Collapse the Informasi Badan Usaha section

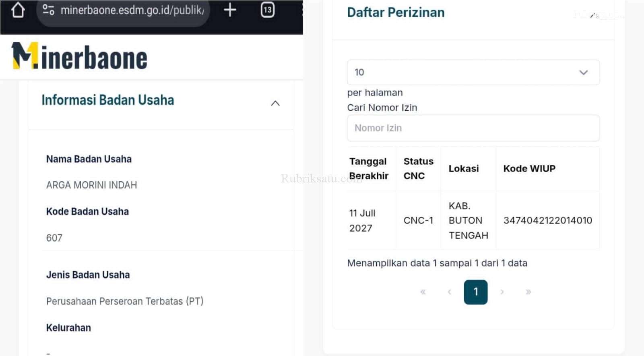(275, 103)
